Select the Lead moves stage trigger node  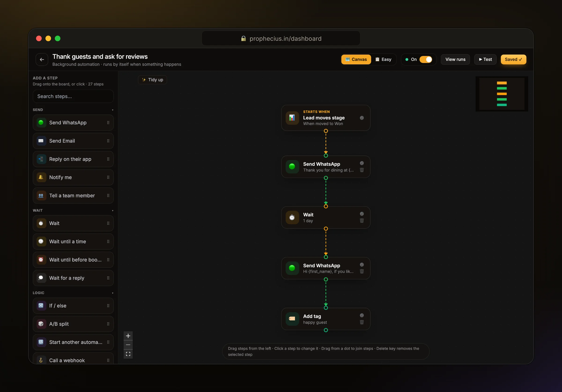click(x=325, y=118)
